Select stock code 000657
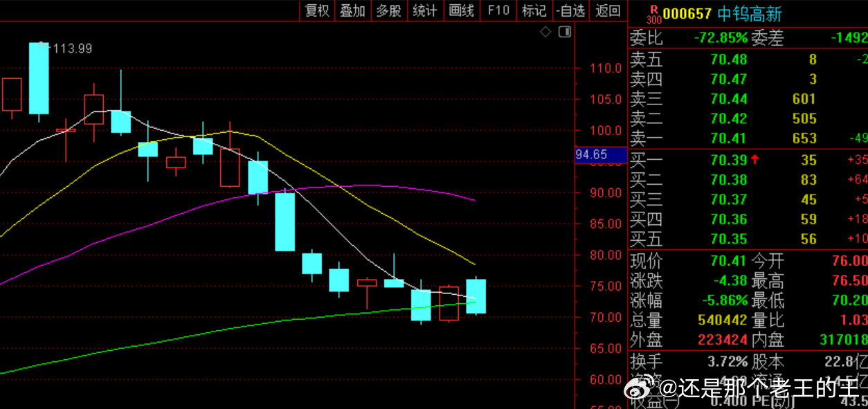This screenshot has width=868, height=409. click(687, 13)
